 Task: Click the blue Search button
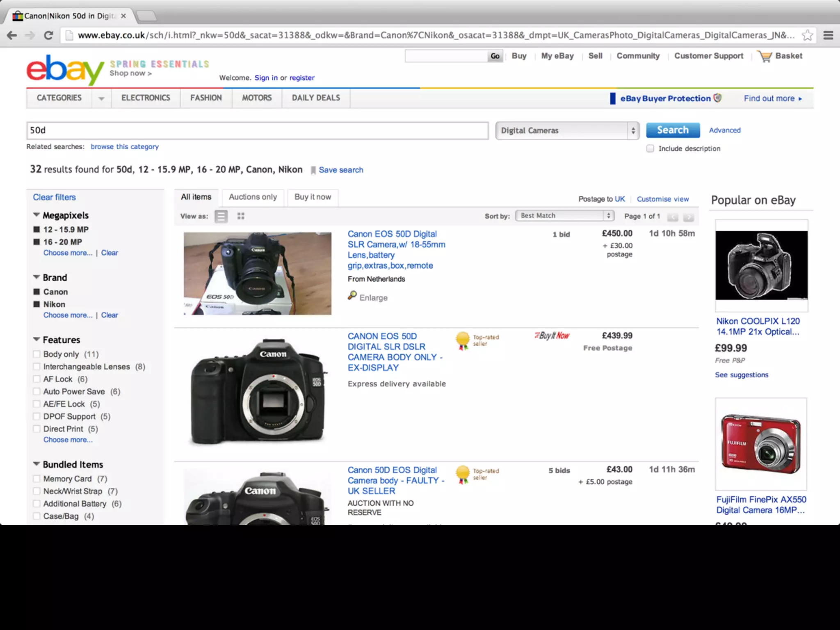(673, 130)
